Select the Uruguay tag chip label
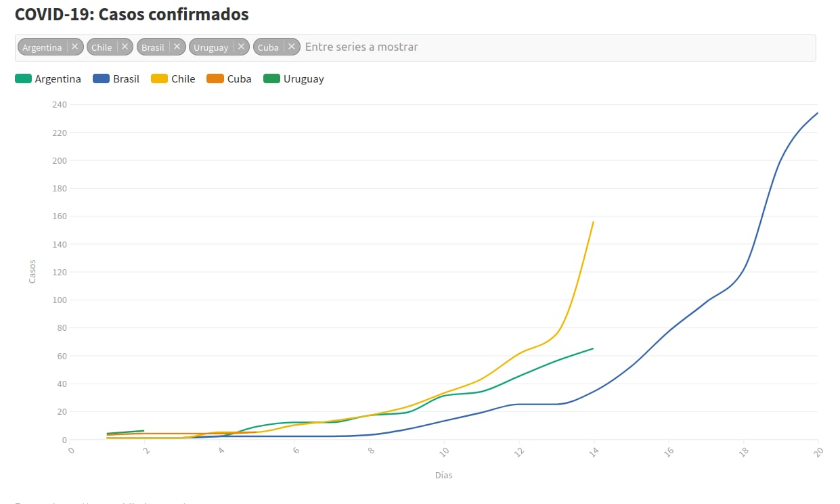840x504 pixels. coord(211,47)
